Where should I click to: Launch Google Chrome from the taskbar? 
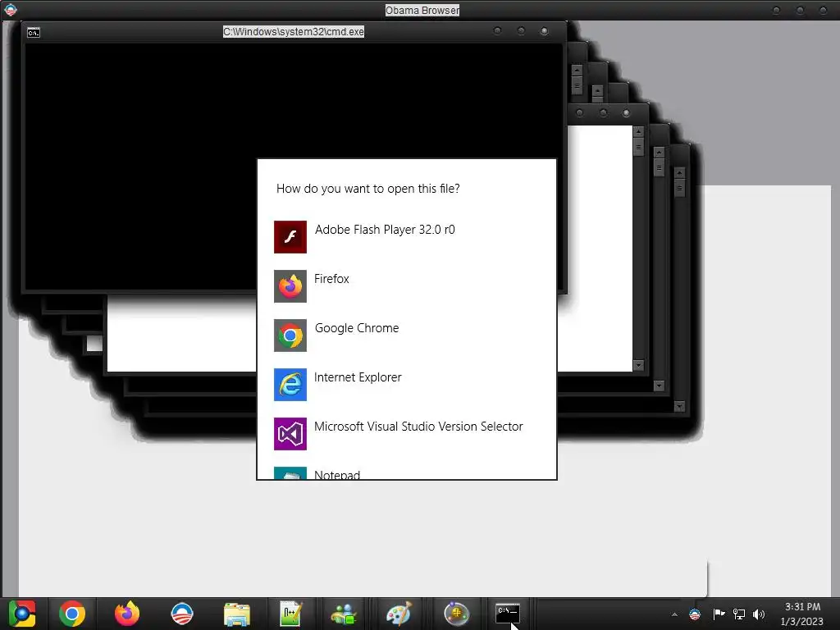click(72, 614)
